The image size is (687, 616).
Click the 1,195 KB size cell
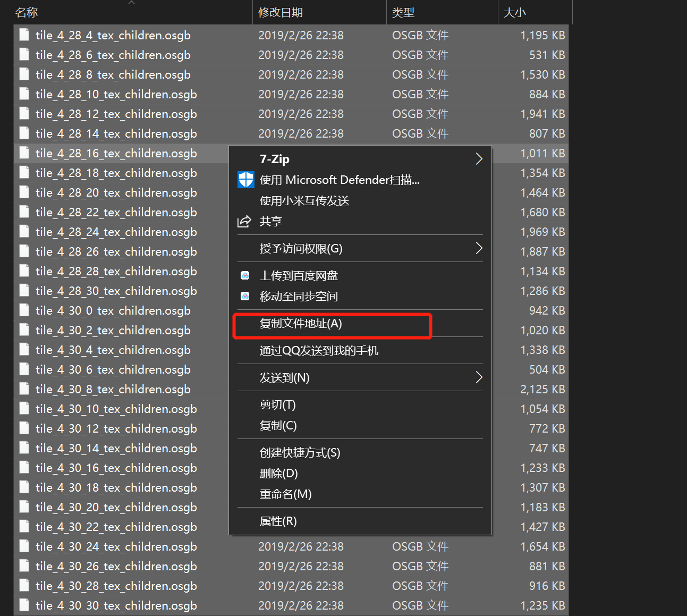(542, 35)
